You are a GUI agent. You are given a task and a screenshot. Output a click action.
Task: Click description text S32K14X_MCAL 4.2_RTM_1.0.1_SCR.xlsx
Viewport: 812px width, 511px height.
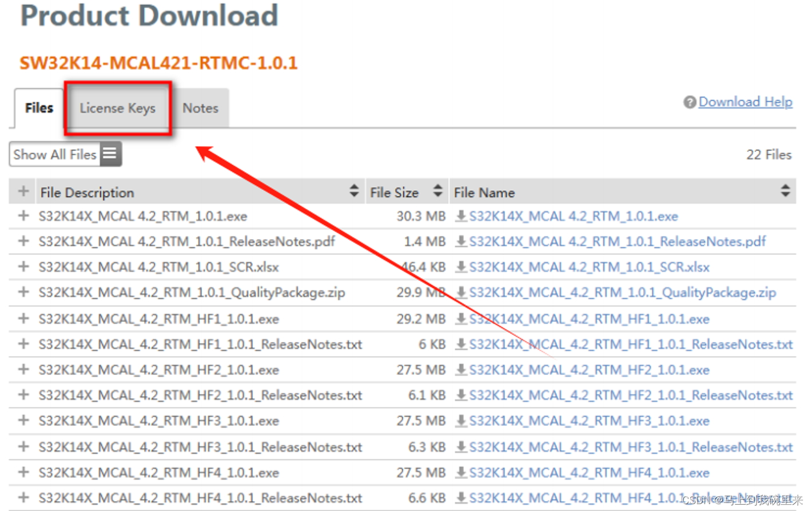coord(159,267)
